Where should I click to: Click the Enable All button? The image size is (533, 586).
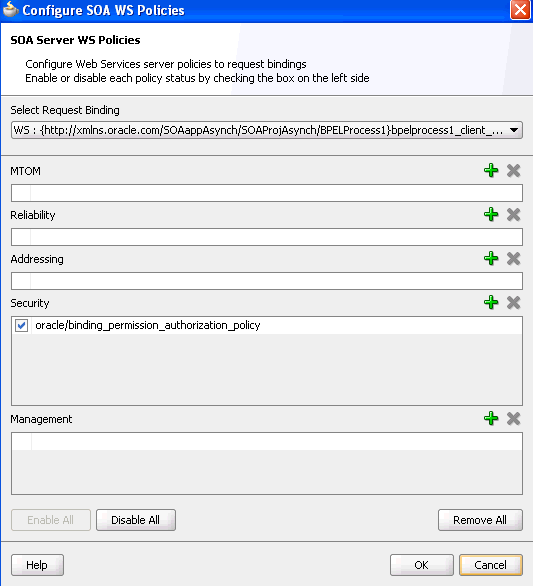[x=51, y=520]
